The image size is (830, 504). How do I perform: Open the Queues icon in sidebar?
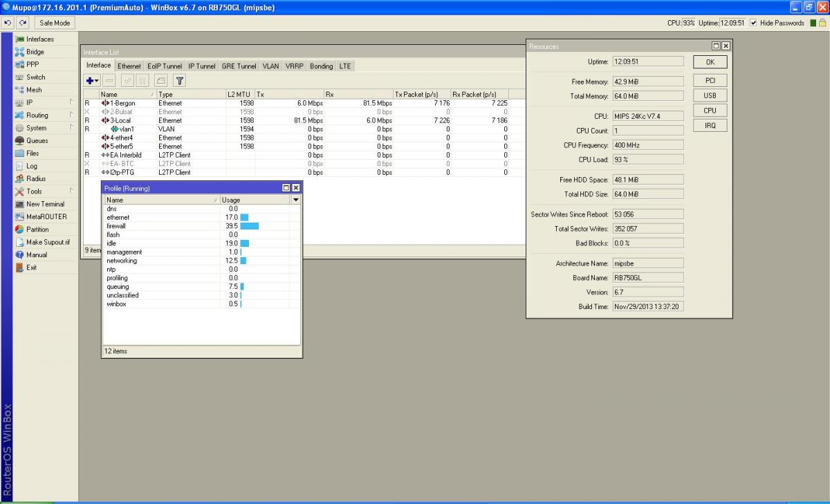(20, 140)
